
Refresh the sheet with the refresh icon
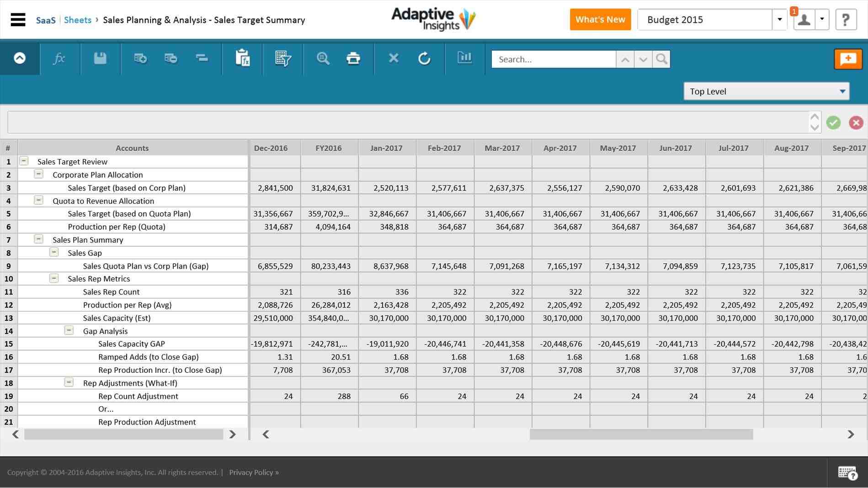(x=424, y=58)
